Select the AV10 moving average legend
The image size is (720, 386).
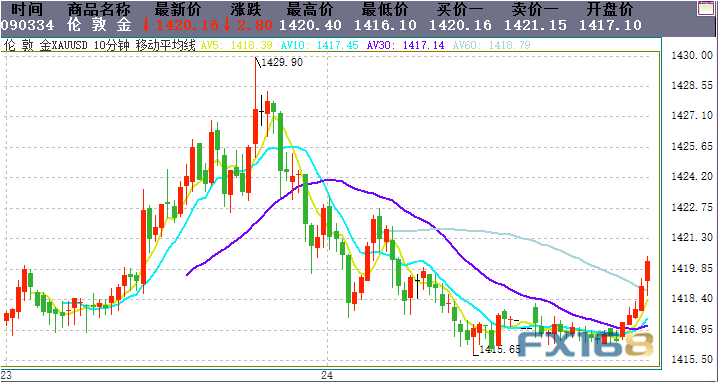[x=320, y=45]
